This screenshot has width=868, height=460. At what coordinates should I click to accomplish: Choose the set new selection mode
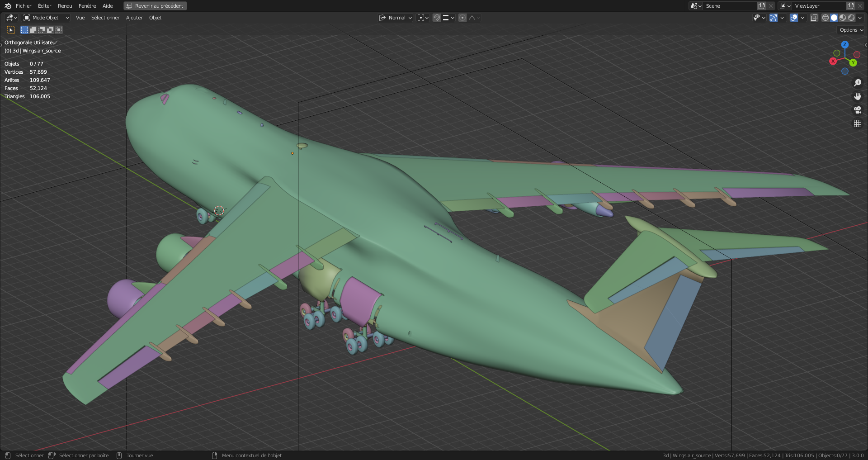coord(24,30)
